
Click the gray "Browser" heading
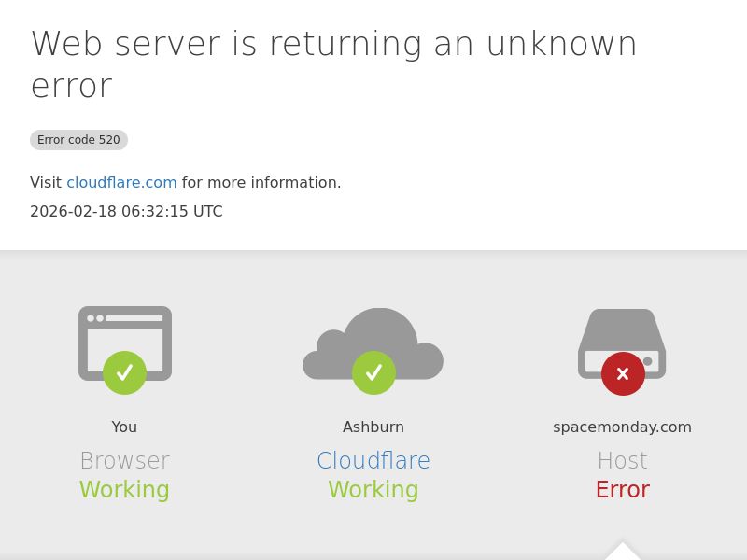click(124, 461)
